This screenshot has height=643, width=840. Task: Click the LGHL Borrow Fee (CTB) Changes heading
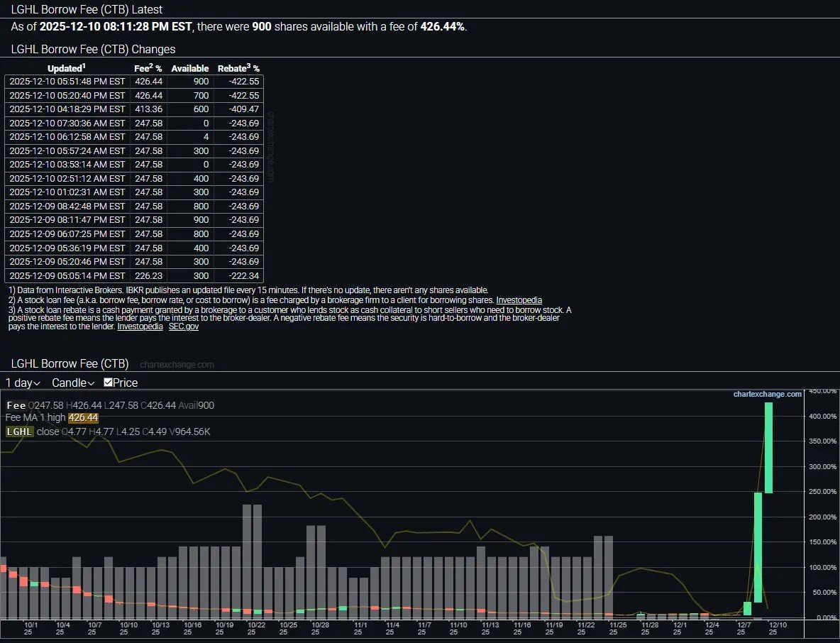93,49
